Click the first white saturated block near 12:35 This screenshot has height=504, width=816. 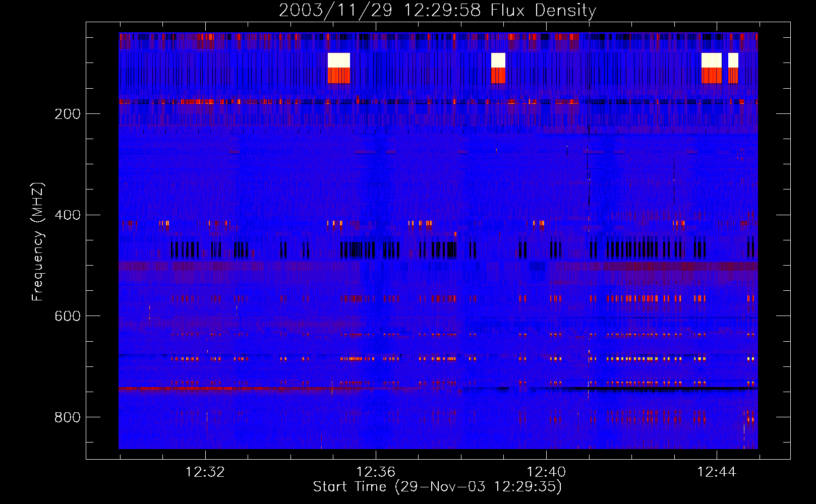339,60
